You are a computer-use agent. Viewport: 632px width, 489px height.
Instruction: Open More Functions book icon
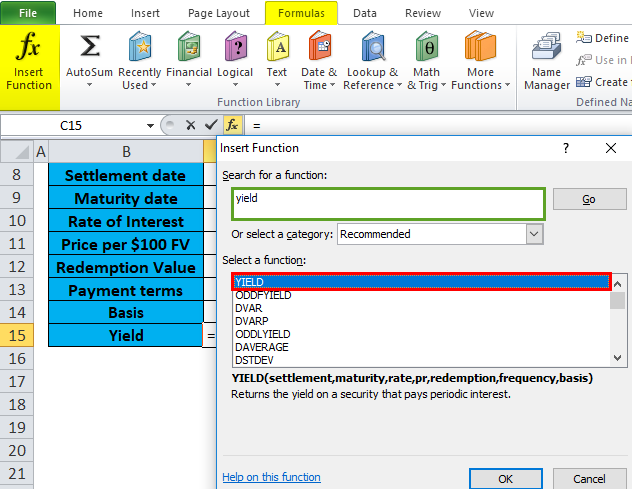pyautogui.click(x=480, y=46)
